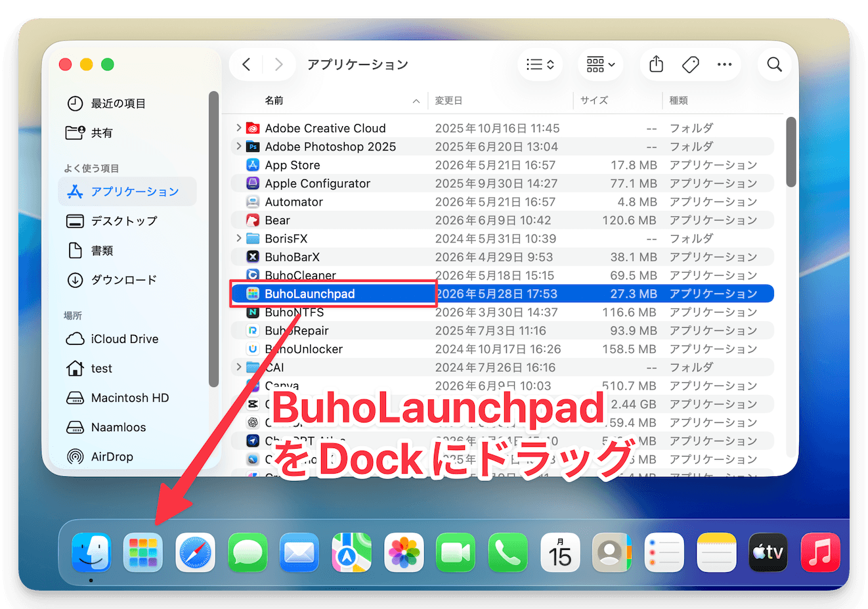Image resolution: width=868 pixels, height=609 pixels.
Task: Open the list view switcher dropdown
Action: coord(540,64)
